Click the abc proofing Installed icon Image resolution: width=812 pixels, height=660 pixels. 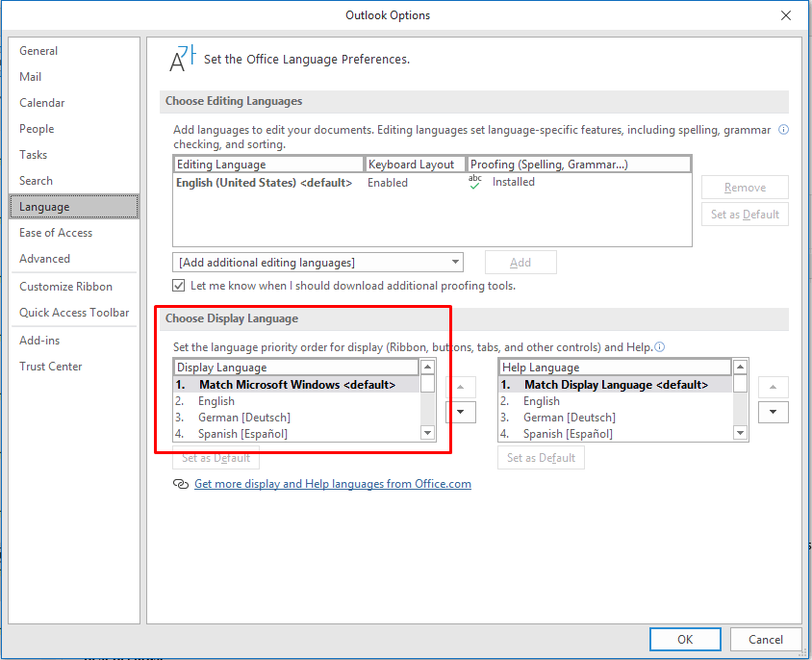point(474,181)
